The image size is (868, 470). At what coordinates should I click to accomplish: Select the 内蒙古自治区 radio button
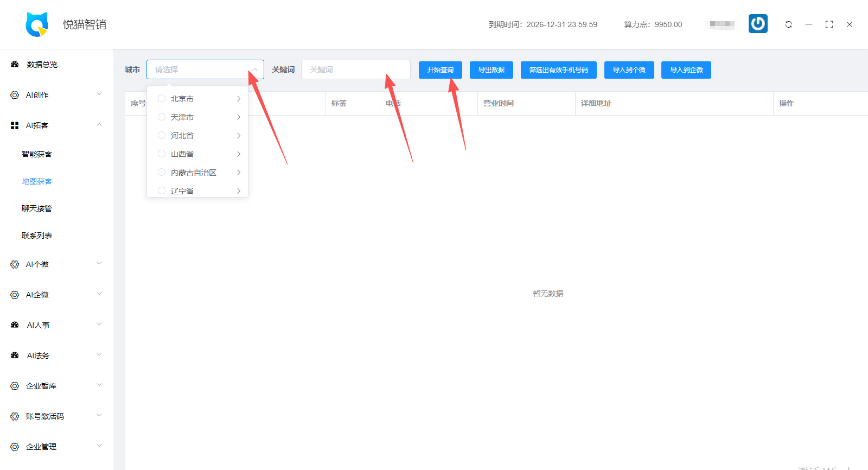pos(162,172)
